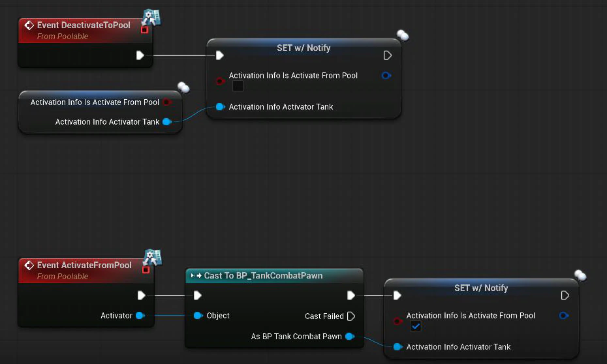Select the lower SET w/ Notify node title

(481, 288)
